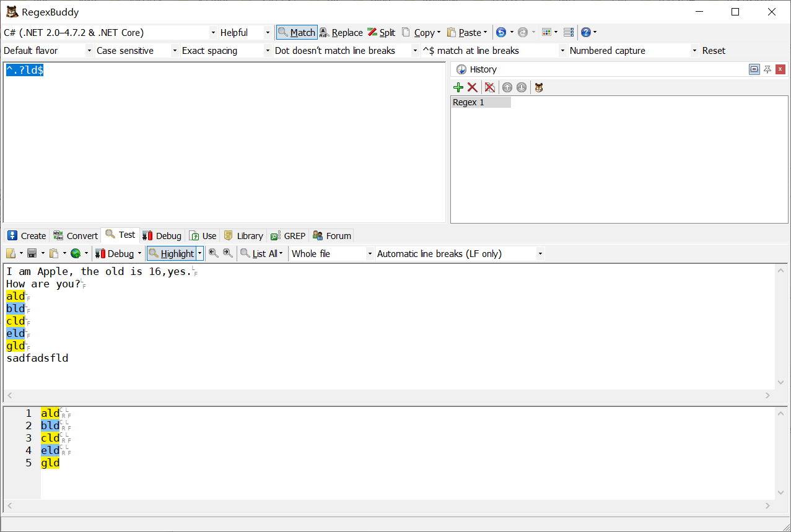791x532 pixels.
Task: Go to the next match magnifier icon
Action: coord(228,253)
